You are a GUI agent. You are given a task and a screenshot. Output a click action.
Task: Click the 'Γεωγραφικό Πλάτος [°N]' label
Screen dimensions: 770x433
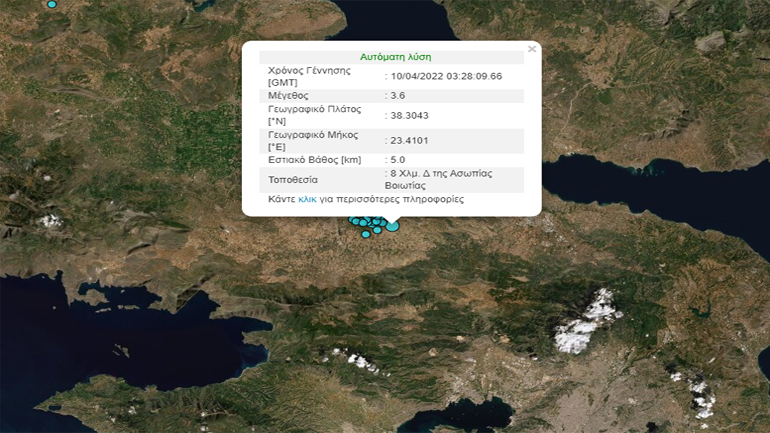(x=314, y=115)
